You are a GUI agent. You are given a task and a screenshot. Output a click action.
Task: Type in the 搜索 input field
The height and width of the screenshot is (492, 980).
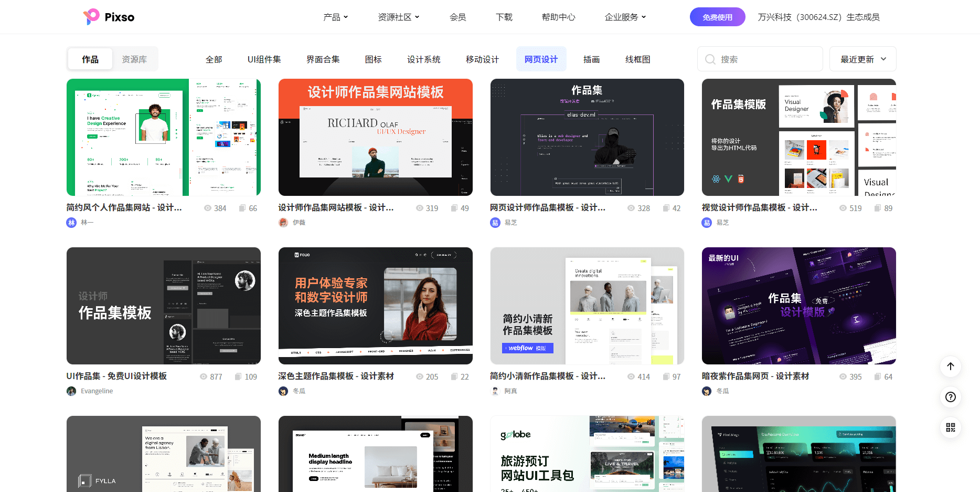(x=766, y=59)
